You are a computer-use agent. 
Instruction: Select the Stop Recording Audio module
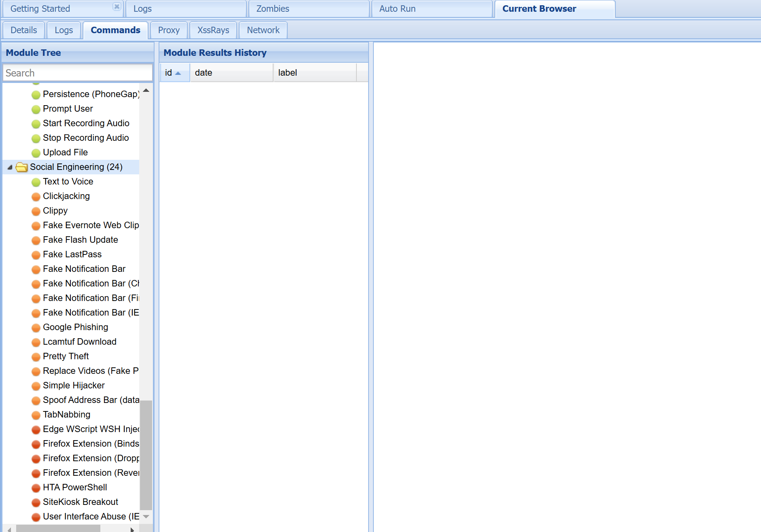pyautogui.click(x=86, y=138)
